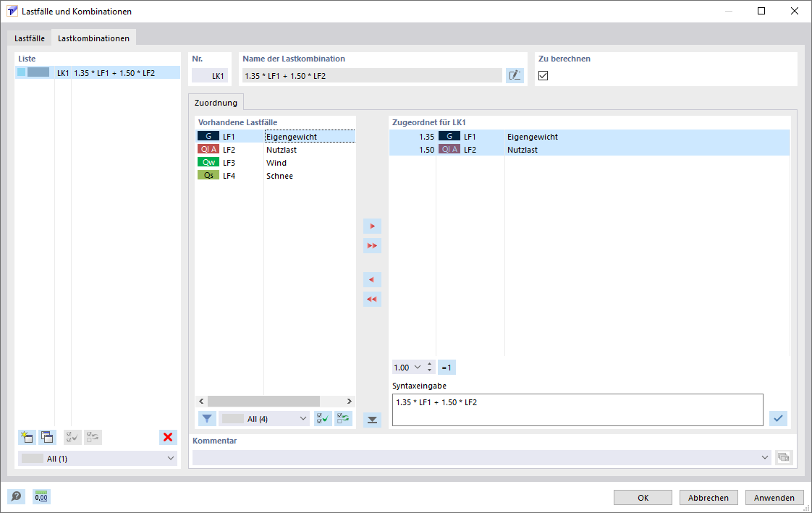Close the Lastfälle und Kombinationen dialog
Screen dimensions: 812x513
click(x=795, y=11)
